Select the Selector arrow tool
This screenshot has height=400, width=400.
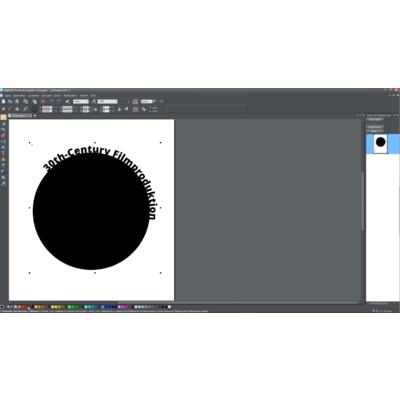pyautogui.click(x=3, y=117)
